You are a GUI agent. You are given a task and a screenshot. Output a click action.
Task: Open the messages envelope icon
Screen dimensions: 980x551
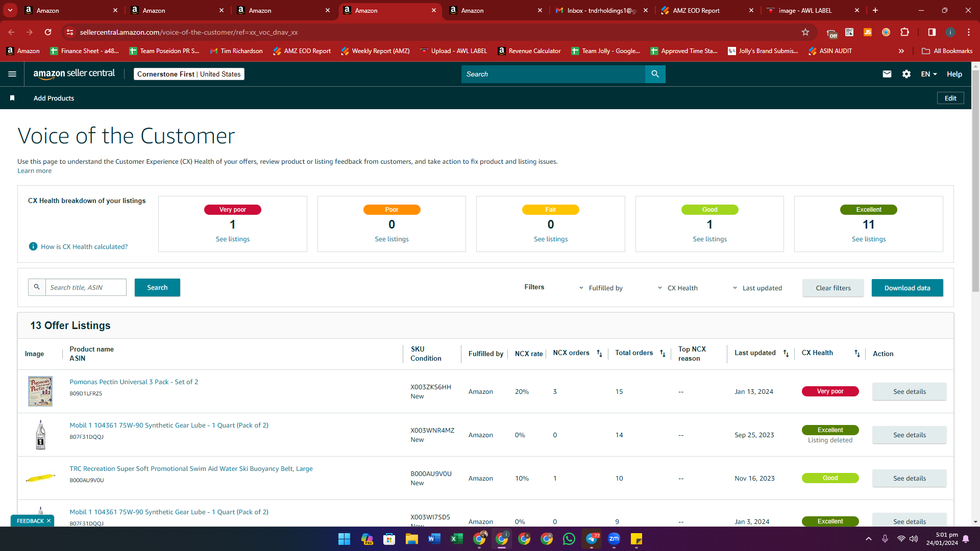[887, 74]
